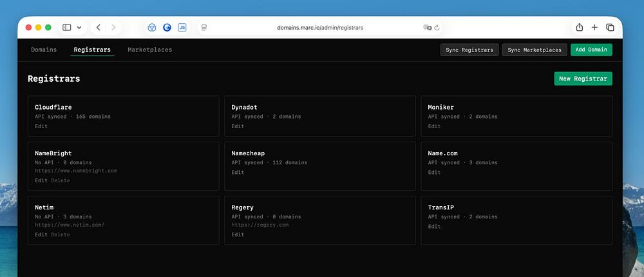Screen dimensions: 644x277
Task: Click Sync Registrars button
Action: (x=469, y=50)
